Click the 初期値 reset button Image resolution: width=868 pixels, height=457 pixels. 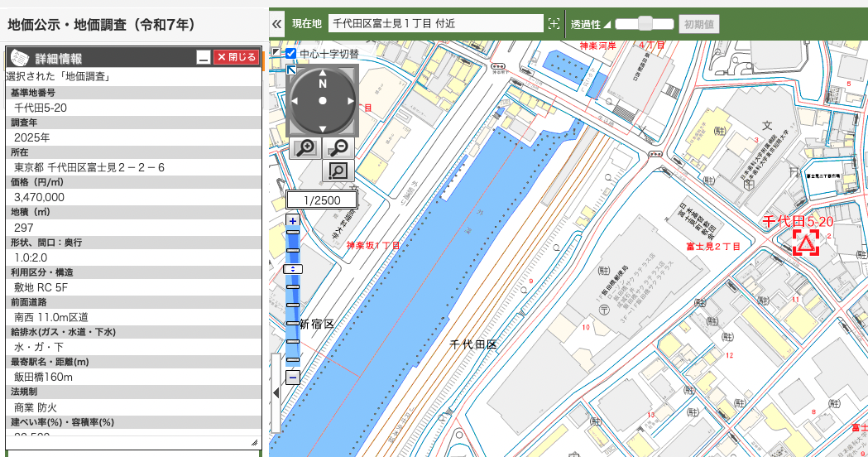[698, 24]
